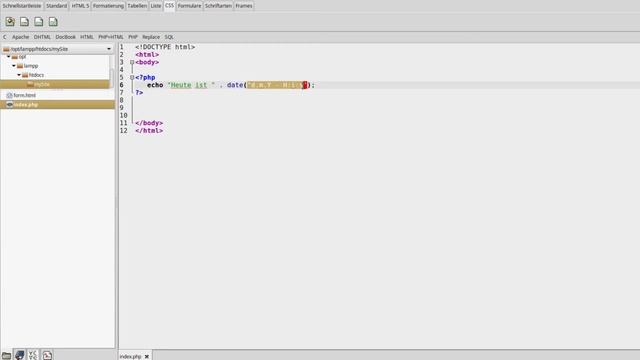Click the third page icon in CSS toolbar
This screenshot has height=360, width=640.
tap(39, 22)
